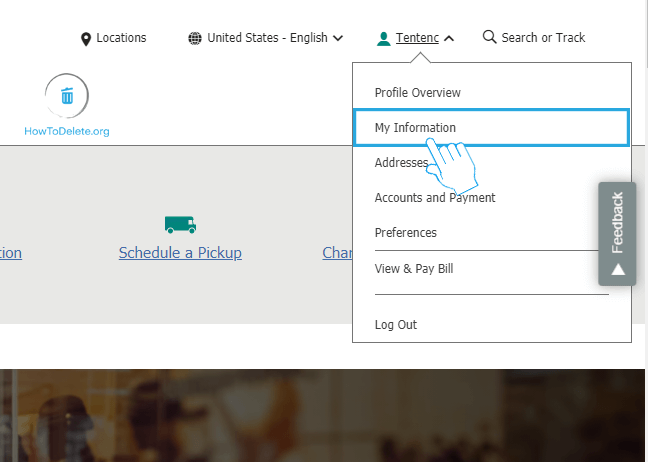Select View & Pay Bill

click(x=414, y=269)
